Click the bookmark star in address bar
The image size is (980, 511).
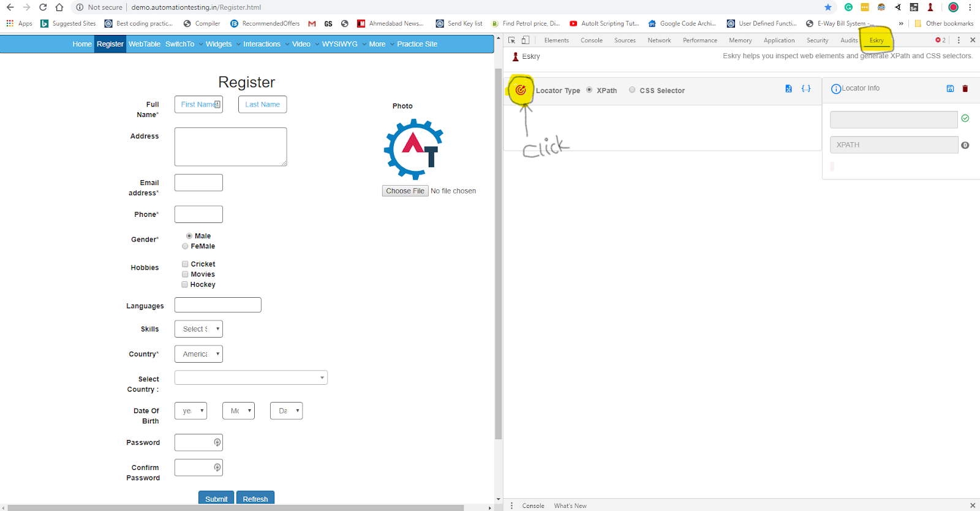(828, 7)
